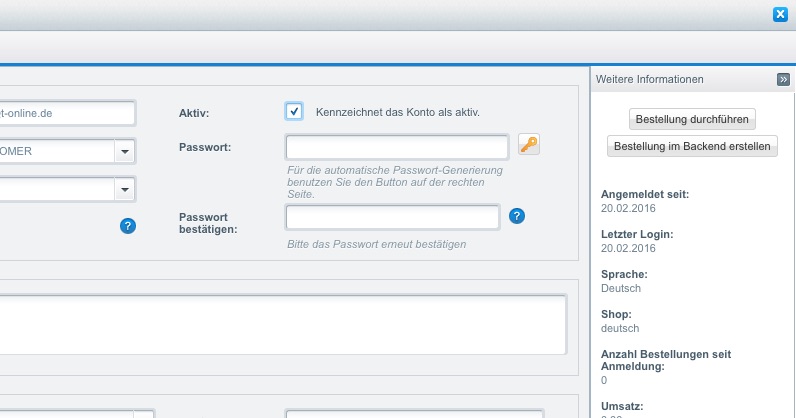
Task: Click Bestellung im Backend erstellen button
Action: (692, 147)
